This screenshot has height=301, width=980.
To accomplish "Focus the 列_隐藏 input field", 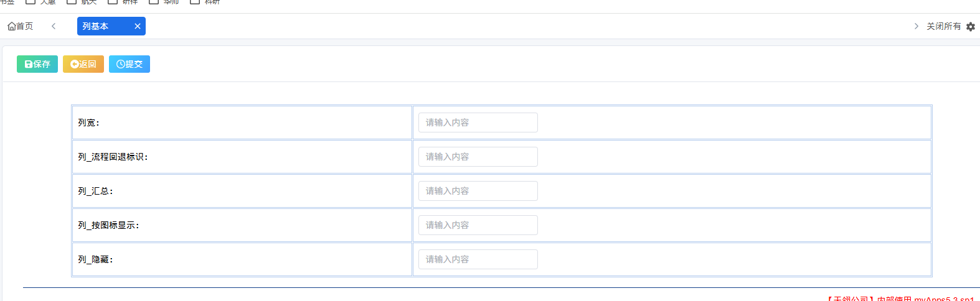I will 478,259.
